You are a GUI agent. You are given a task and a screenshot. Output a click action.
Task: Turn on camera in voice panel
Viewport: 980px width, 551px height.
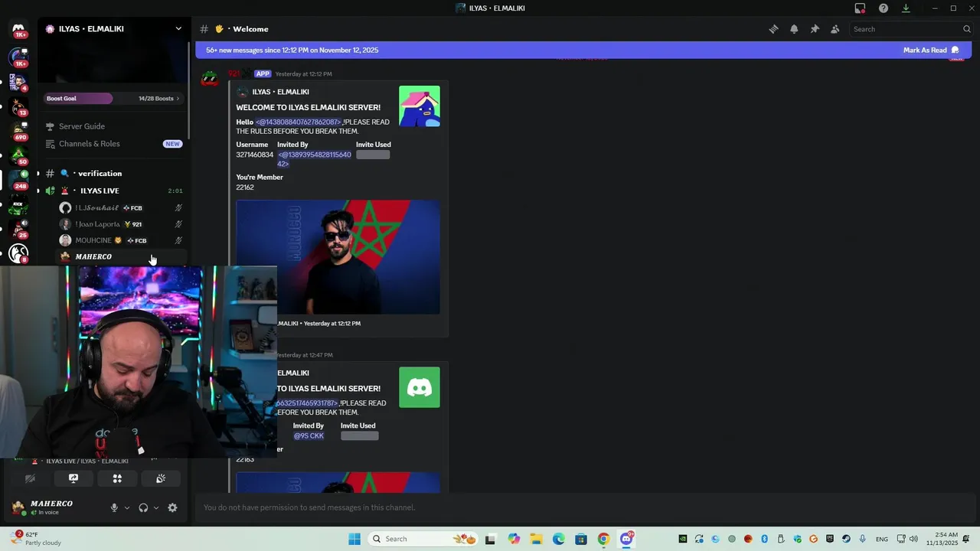30,478
